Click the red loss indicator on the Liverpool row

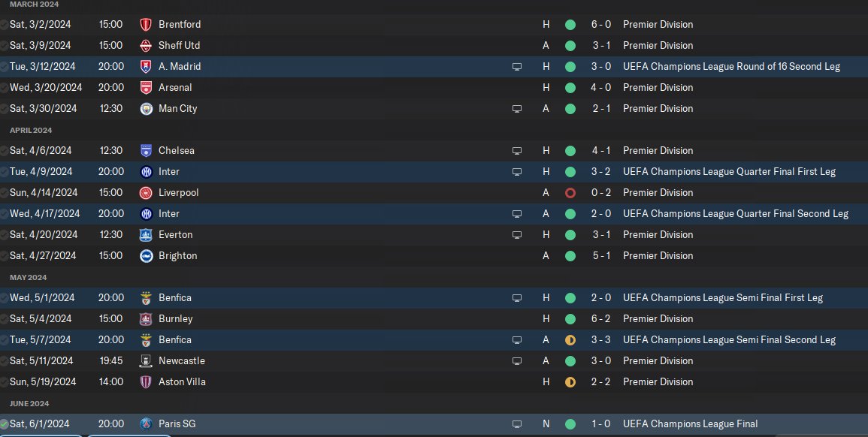point(570,193)
